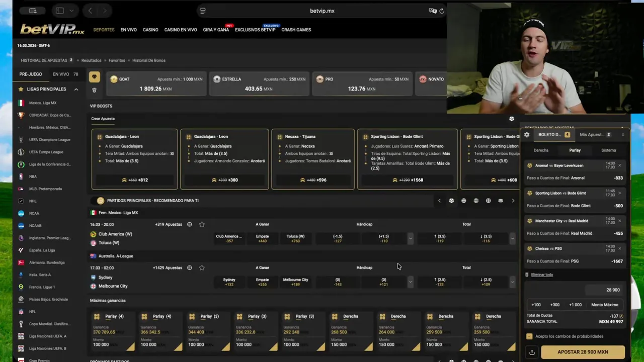The width and height of the screenshot is (644, 362).
Task: Switch to EN VIVO sidebar tab
Action: [x=66, y=74]
